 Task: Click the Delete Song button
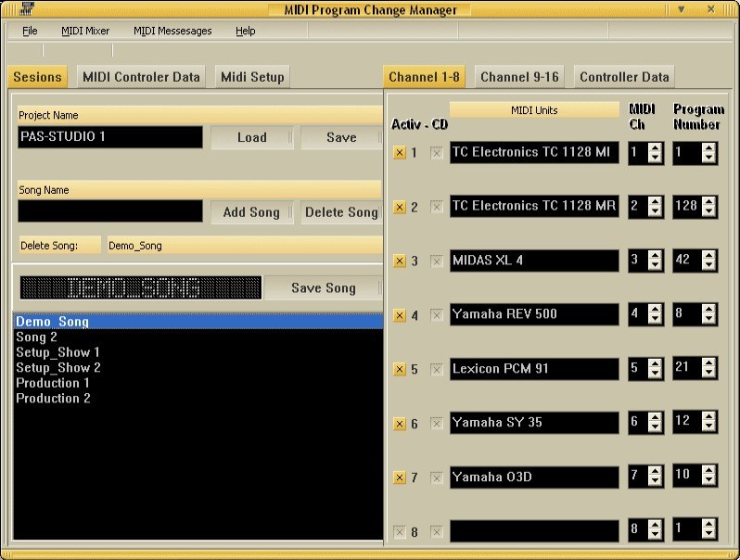pos(341,212)
